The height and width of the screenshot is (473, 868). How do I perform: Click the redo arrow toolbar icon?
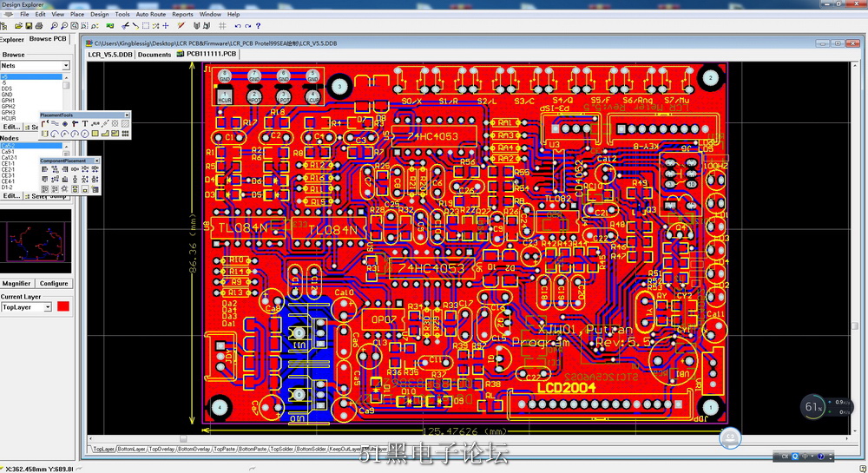coord(248,26)
